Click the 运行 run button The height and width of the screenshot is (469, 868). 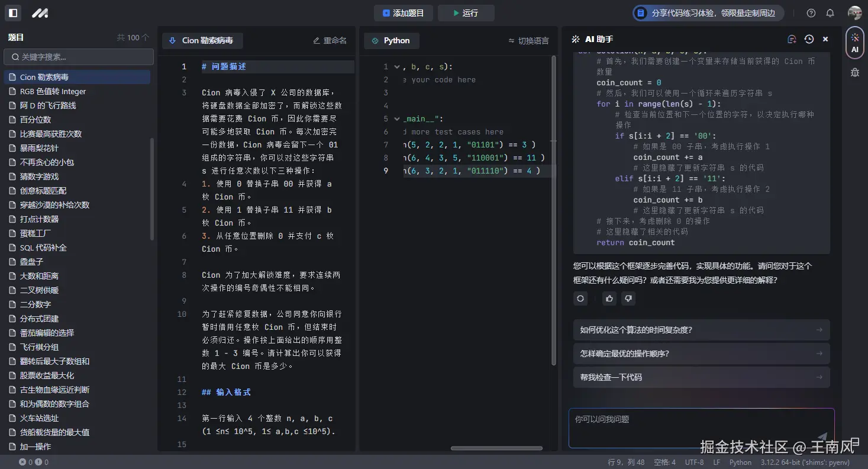tap(467, 13)
